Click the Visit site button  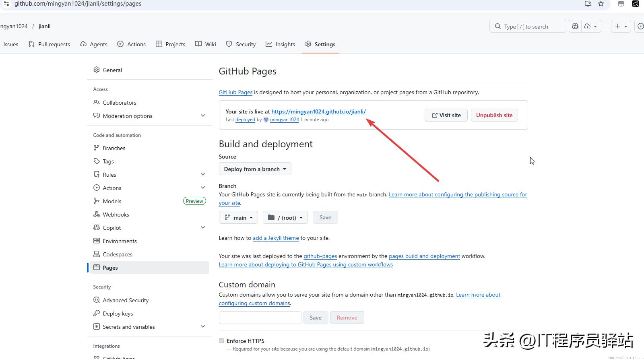point(446,115)
